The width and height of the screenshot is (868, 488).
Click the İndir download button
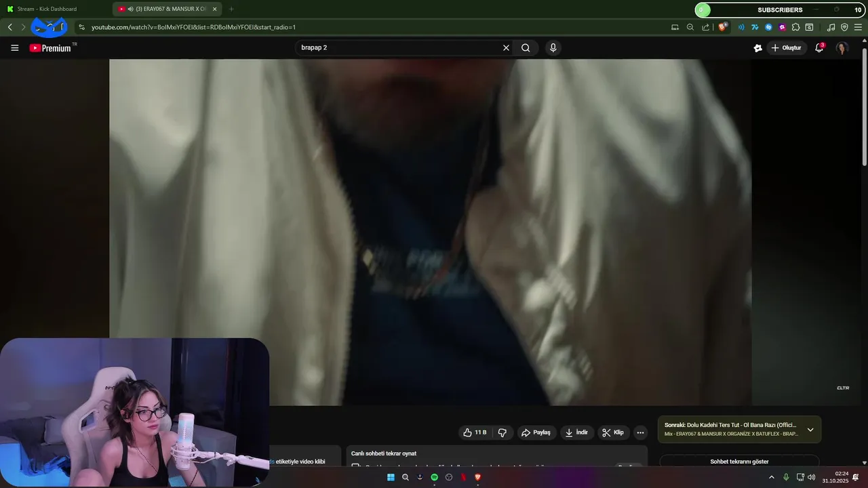coord(576,432)
